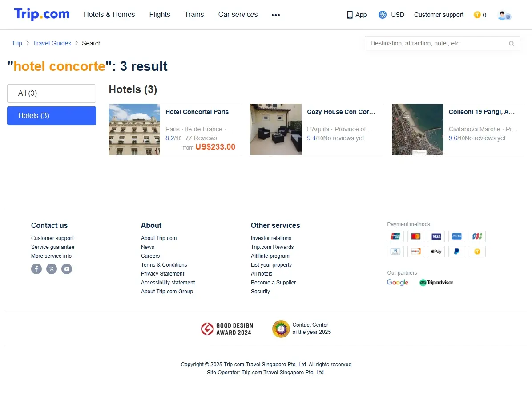The height and width of the screenshot is (410, 532).
Task: Open the Trip Coins balance icon
Action: pos(477,15)
